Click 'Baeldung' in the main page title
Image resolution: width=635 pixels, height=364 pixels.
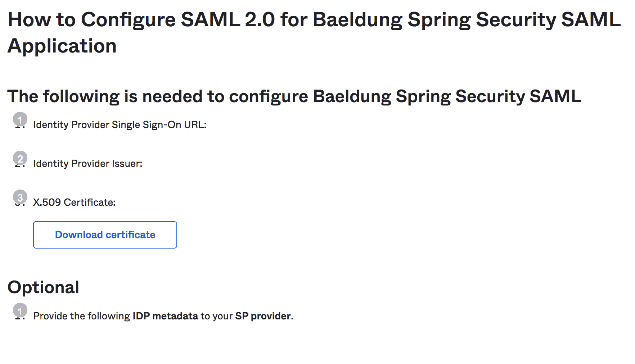click(x=357, y=20)
